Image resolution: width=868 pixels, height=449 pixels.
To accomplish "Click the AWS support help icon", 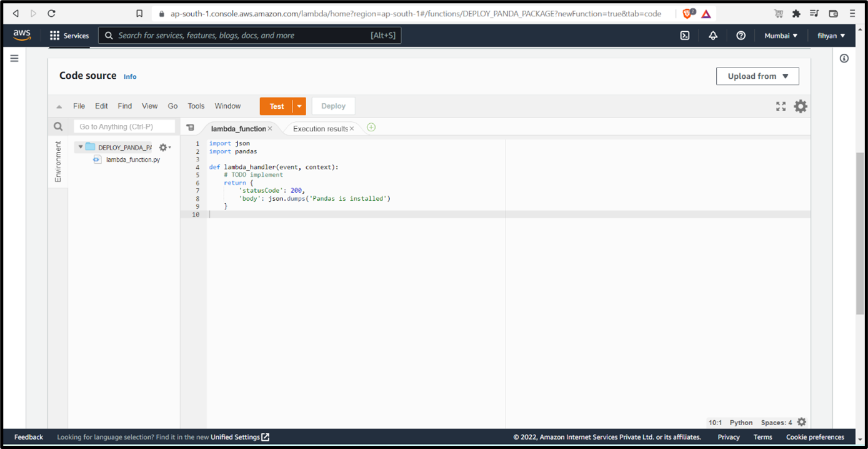I will (741, 36).
